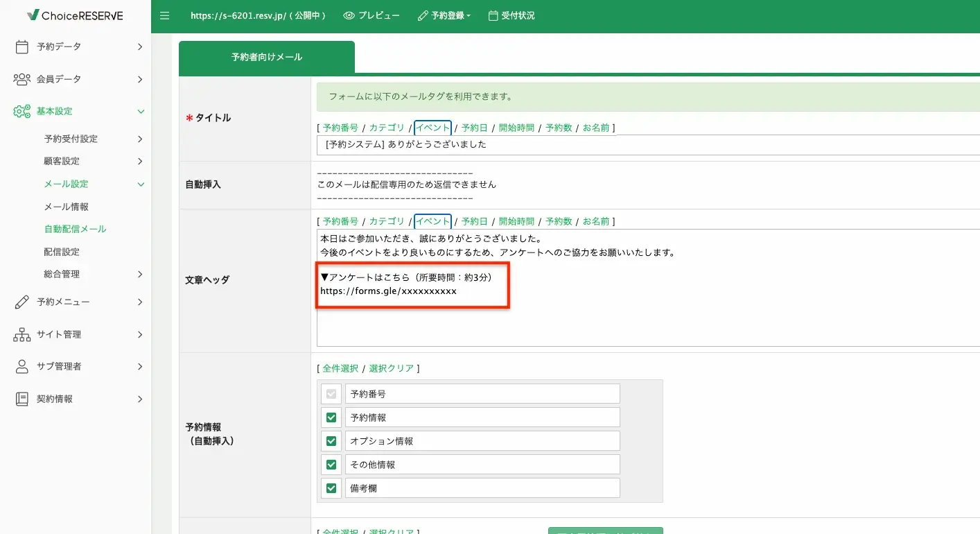Viewport: 980px width, 534px height.
Task: Focus the 予約番号 label input
Action: click(x=482, y=394)
